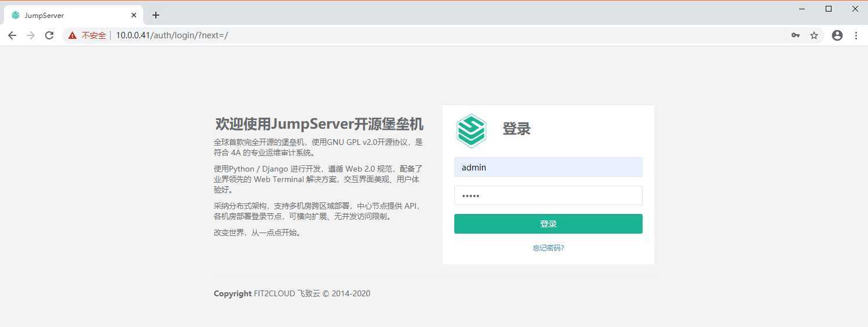
Task: Open the 忘记密码? link
Action: [x=548, y=248]
